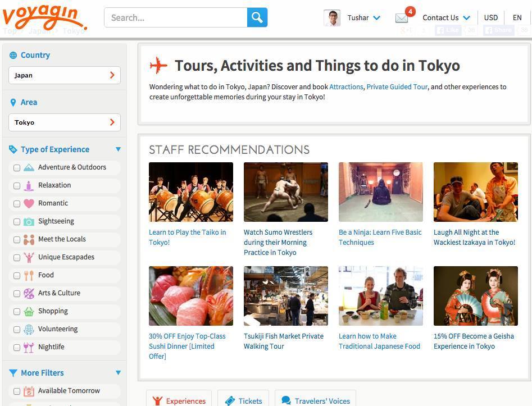Click the Sightseeing camera icon
The image size is (532, 406).
coord(29,222)
